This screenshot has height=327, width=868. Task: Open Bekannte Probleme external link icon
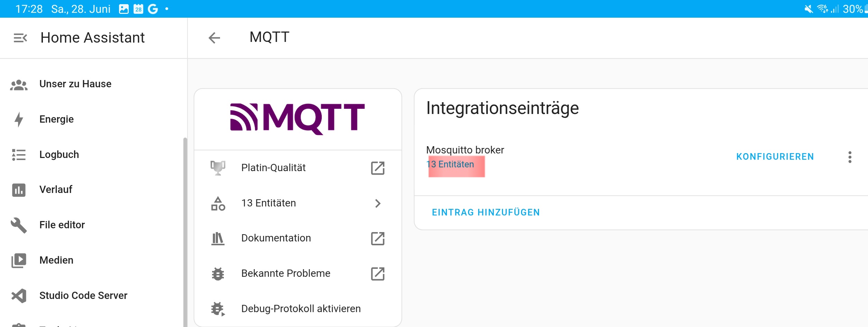[x=377, y=274]
